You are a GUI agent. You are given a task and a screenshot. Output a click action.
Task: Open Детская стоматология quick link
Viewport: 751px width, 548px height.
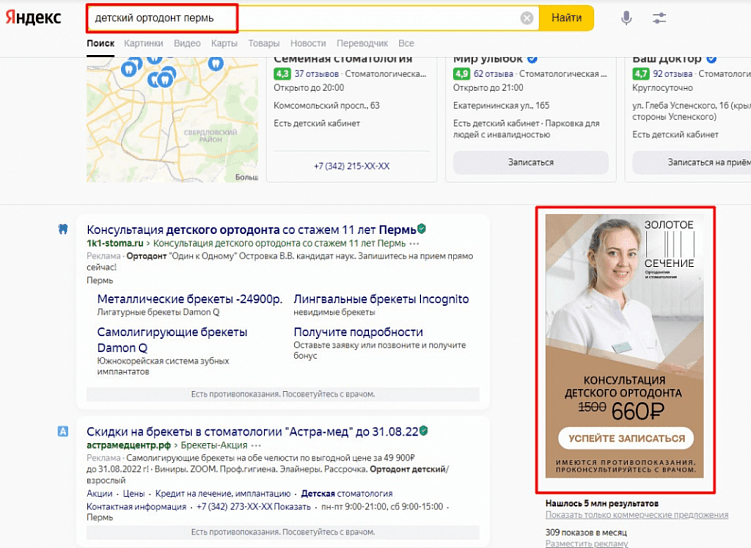coord(347,493)
